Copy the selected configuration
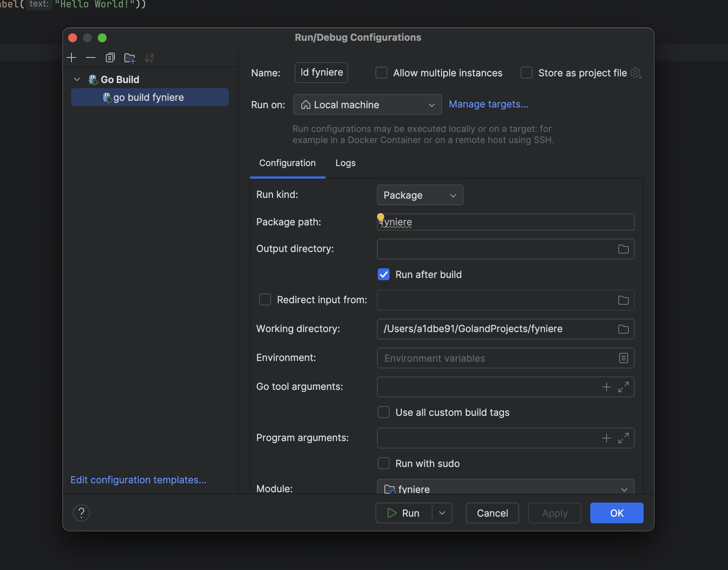 [x=110, y=58]
